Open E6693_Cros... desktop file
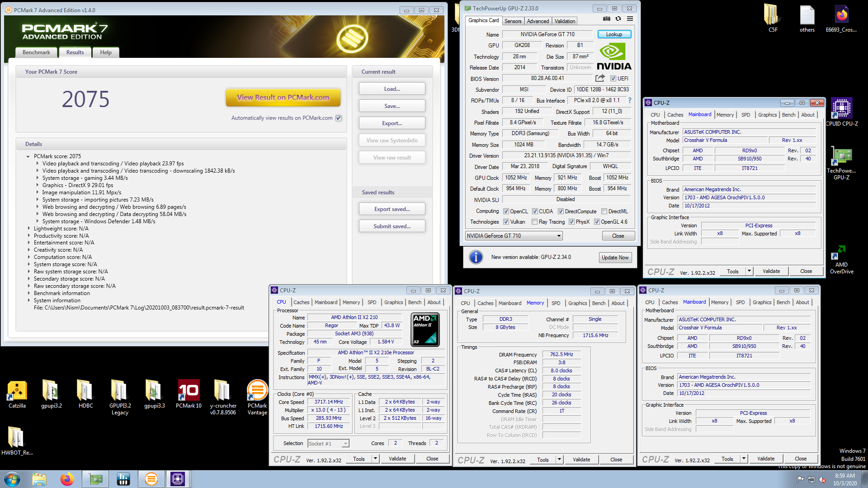The image size is (868, 488). [x=841, y=18]
